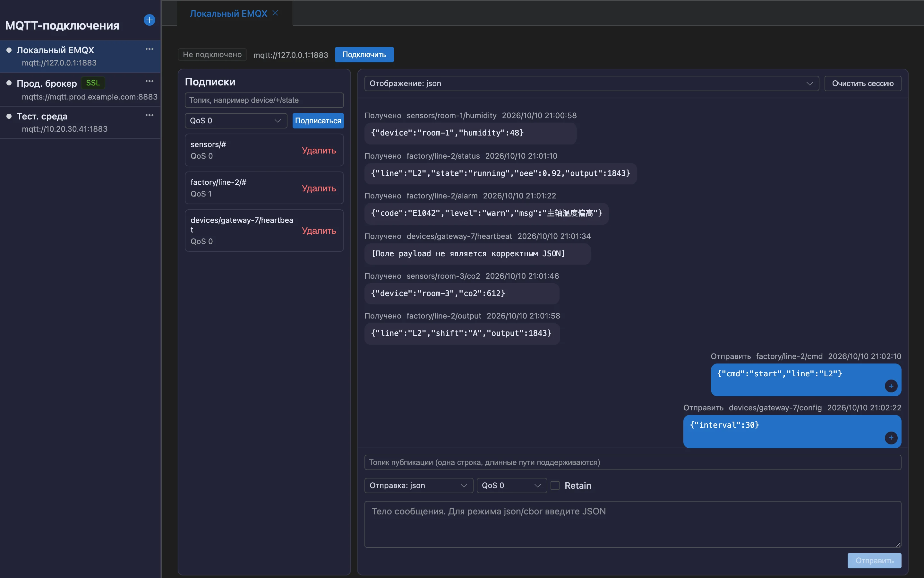Click the plus icon on devices/gateway-7/config message

891,438
